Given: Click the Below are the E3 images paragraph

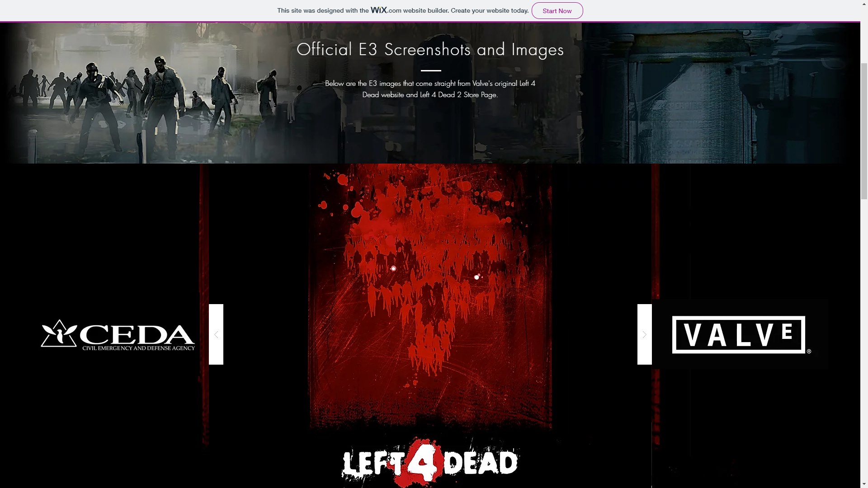Looking at the screenshot, I should pos(430,89).
